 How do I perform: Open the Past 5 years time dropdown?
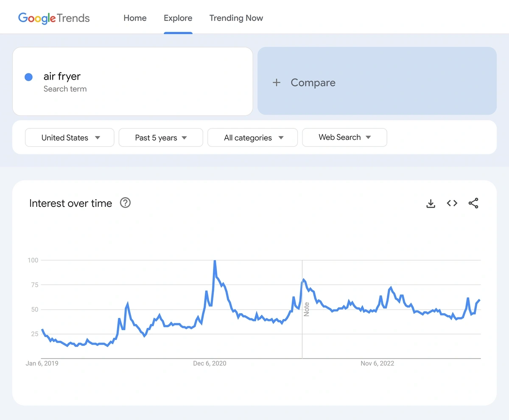(161, 138)
